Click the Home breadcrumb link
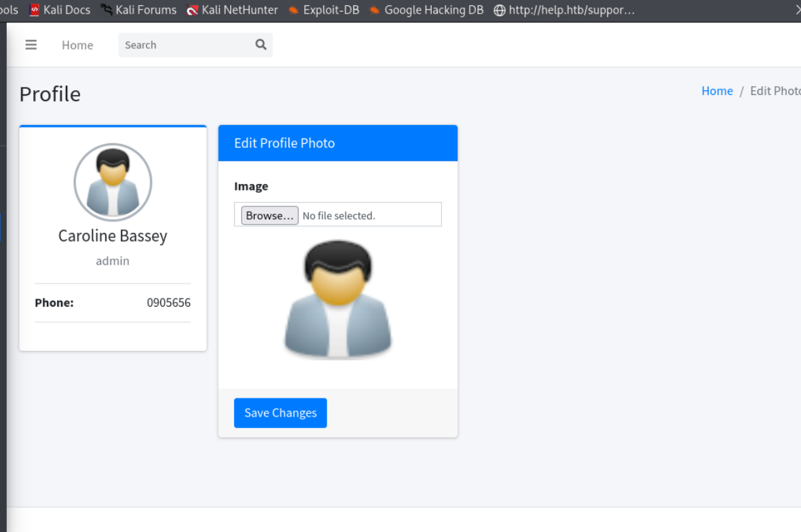 (717, 91)
